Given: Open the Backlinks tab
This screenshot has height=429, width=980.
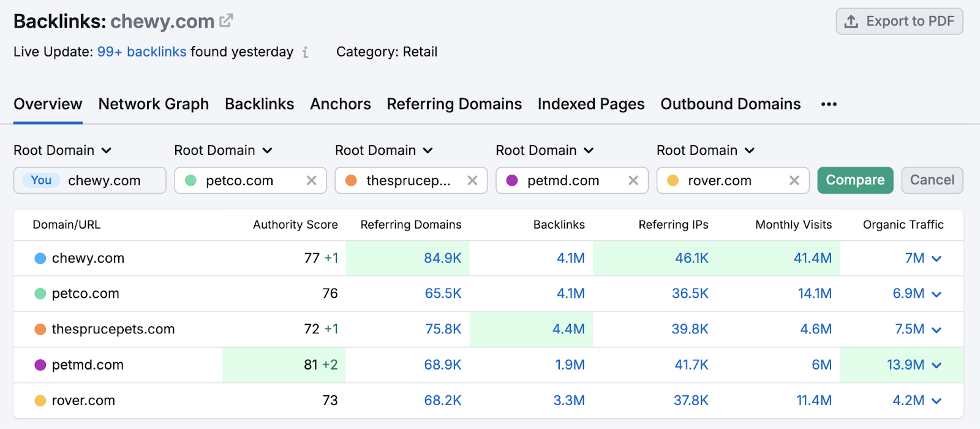Looking at the screenshot, I should 260,104.
